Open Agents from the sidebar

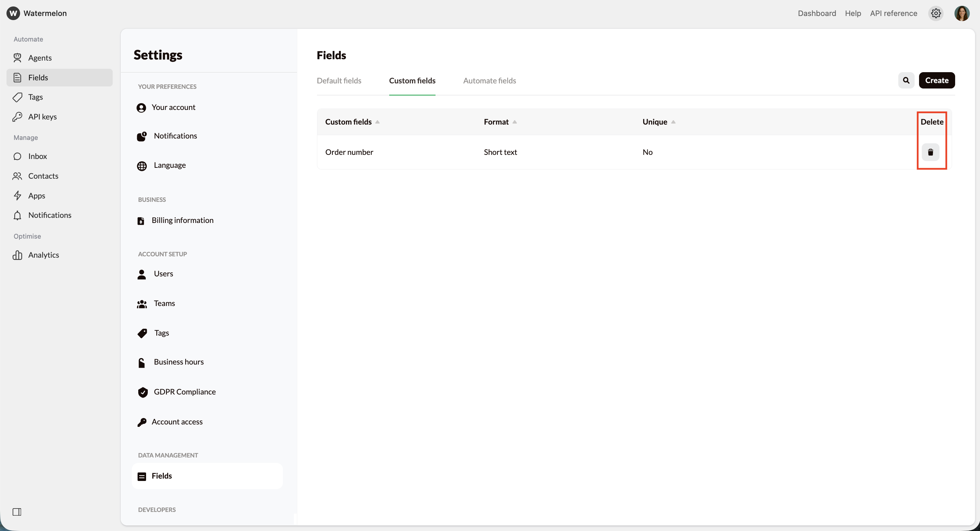tap(39, 58)
